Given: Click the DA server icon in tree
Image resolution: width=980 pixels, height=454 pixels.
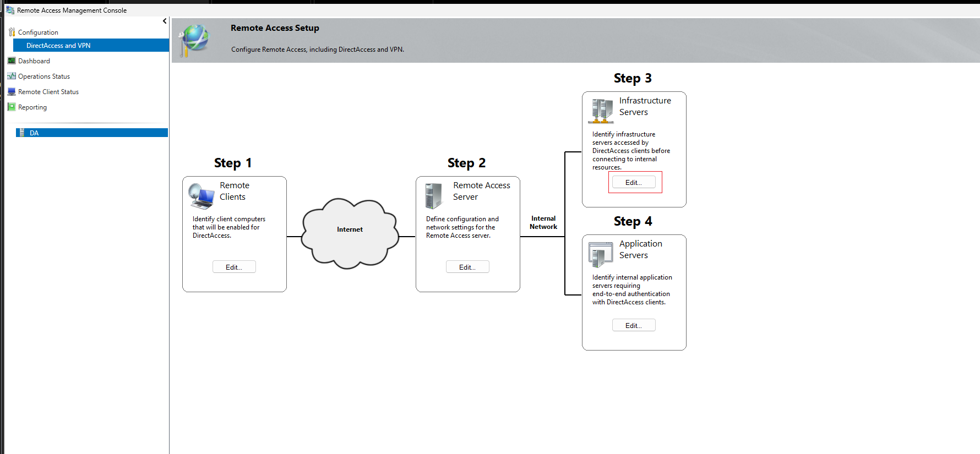Looking at the screenshot, I should tap(22, 133).
